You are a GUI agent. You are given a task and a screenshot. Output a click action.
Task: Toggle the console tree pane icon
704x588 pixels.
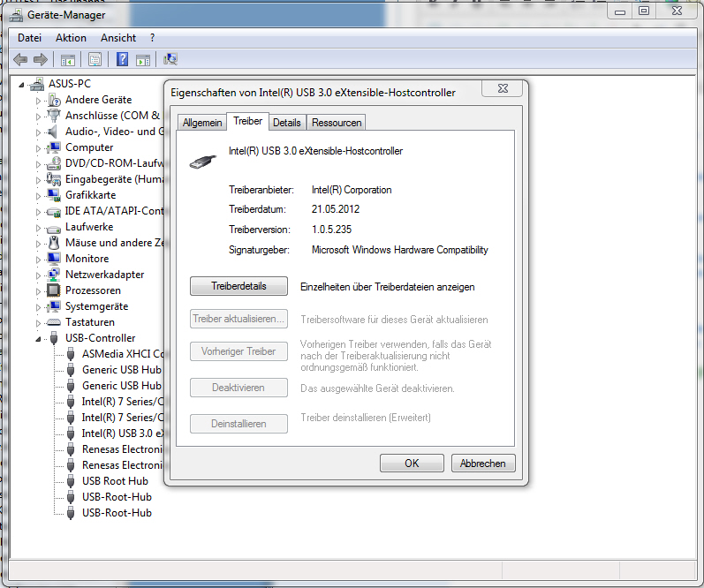coord(68,59)
